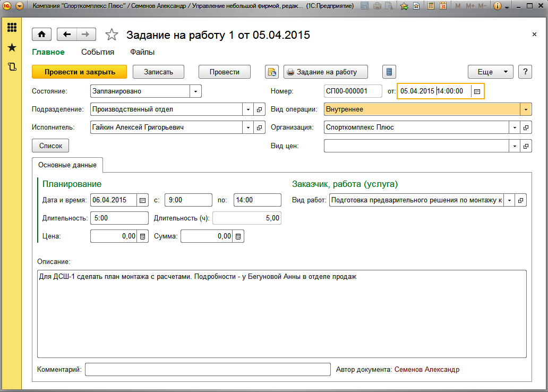Image resolution: width=548 pixels, height=392 pixels.
Task: Open Favorites star in left sidebar
Action: point(12,48)
